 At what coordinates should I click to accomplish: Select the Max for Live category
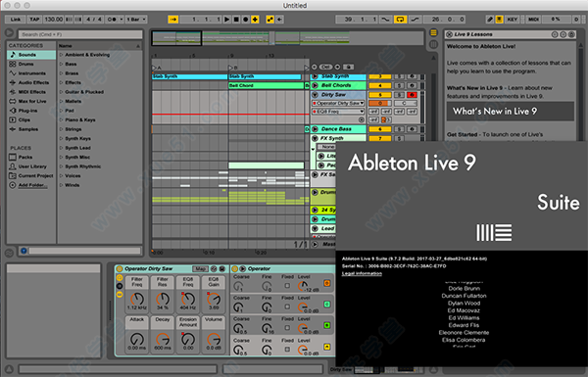(31, 101)
